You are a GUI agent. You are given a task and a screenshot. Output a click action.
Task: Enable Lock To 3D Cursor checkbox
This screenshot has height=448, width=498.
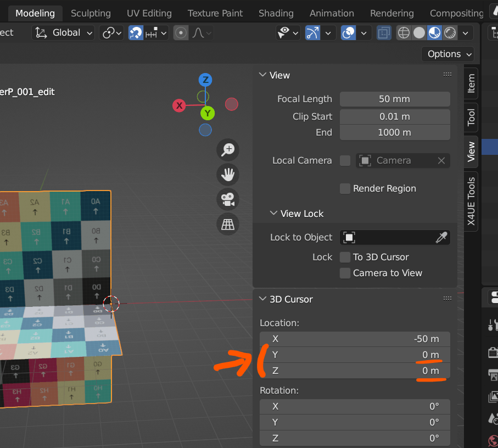345,257
